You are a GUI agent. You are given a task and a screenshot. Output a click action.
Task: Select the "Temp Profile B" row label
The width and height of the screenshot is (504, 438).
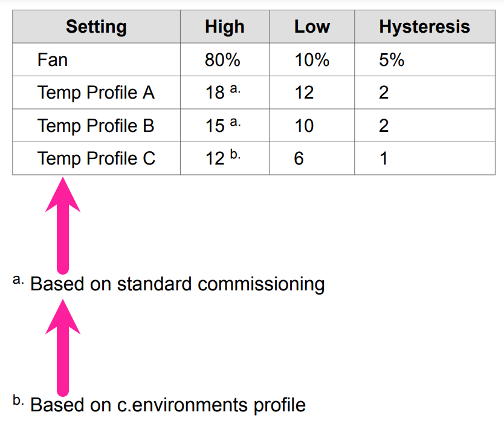(96, 126)
